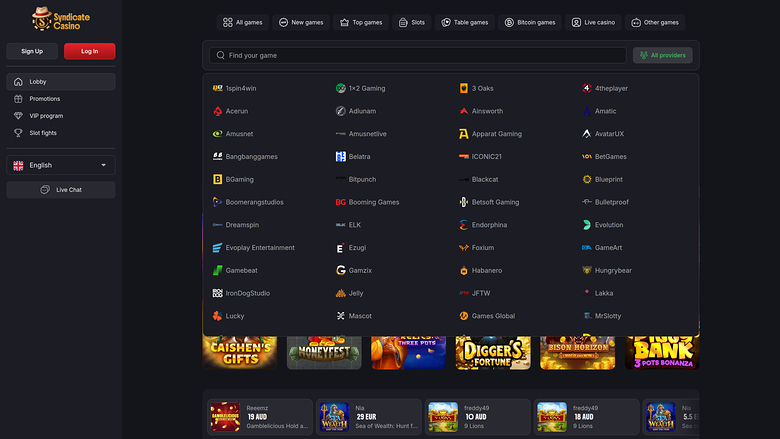This screenshot has height=439, width=780.
Task: Click the Habanero provider icon
Action: [x=464, y=270]
